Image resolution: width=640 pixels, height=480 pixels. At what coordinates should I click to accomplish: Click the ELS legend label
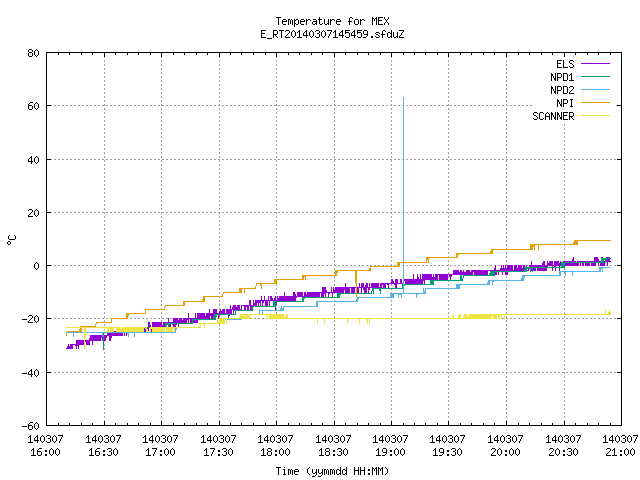(565, 64)
